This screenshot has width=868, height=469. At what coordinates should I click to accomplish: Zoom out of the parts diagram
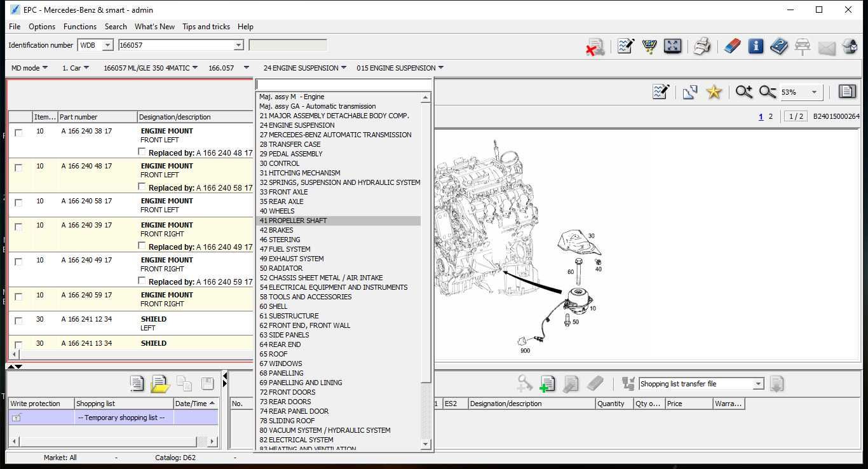click(768, 92)
